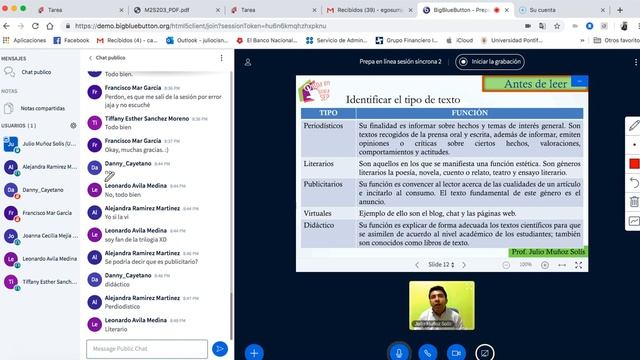Click the browser home icon
Image resolution: width=640 pixels, height=360 pixels.
(x=50, y=26)
